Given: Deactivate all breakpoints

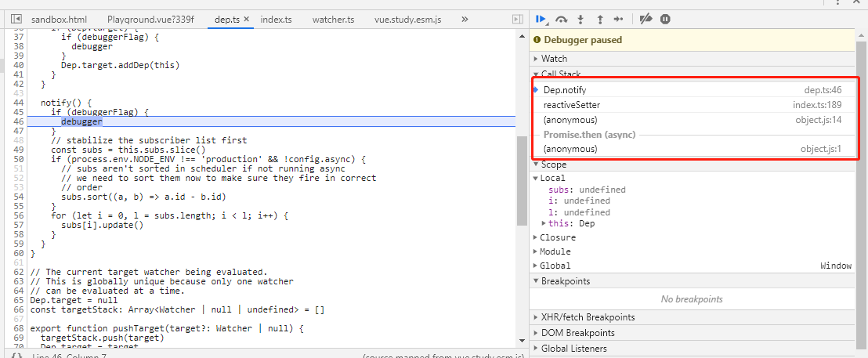Looking at the screenshot, I should tap(646, 19).
